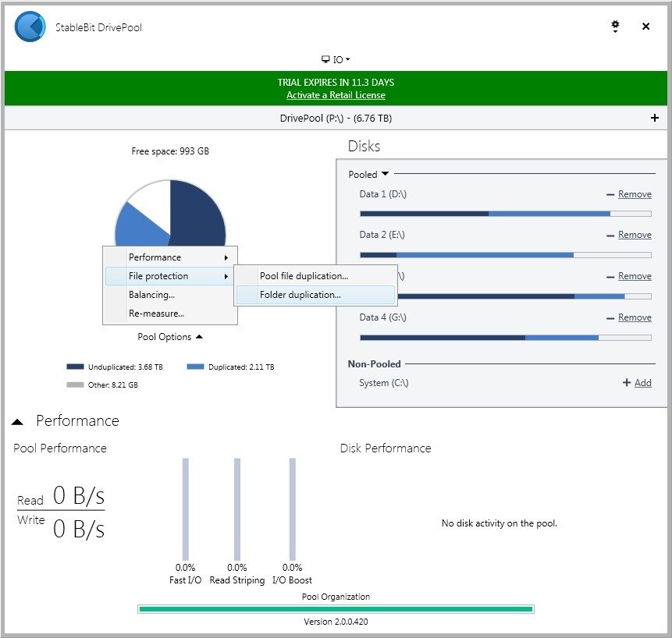Collapse the Pooled disks section

[x=368, y=174]
